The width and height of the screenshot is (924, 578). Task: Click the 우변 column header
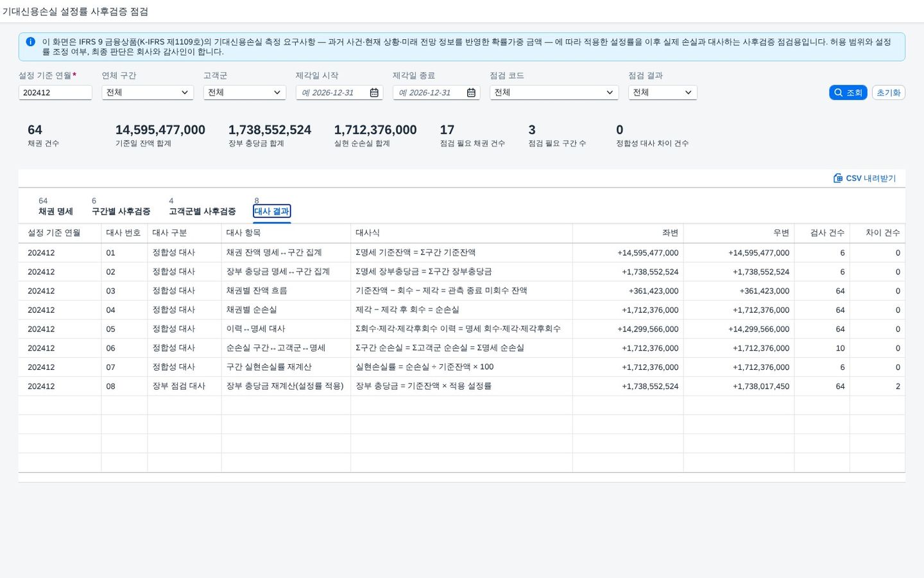click(x=739, y=233)
